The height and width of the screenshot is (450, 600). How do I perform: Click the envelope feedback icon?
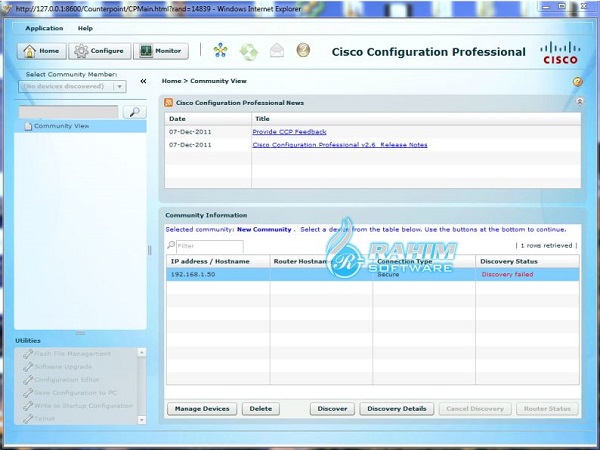pyautogui.click(x=277, y=50)
